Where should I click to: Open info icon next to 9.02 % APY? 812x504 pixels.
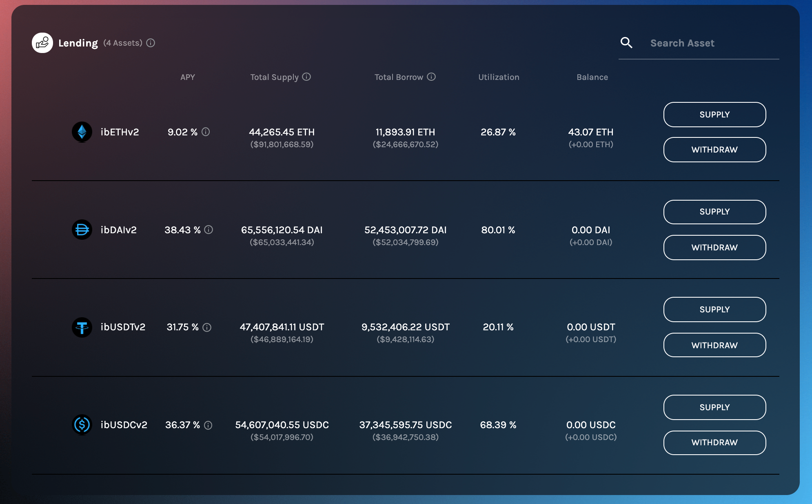pyautogui.click(x=206, y=132)
